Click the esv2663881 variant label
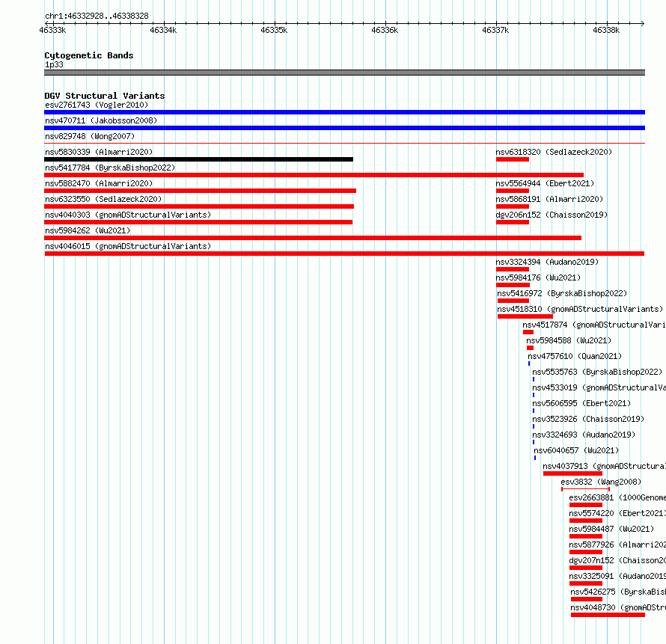Screen dimensions: 666x644 tap(617, 497)
